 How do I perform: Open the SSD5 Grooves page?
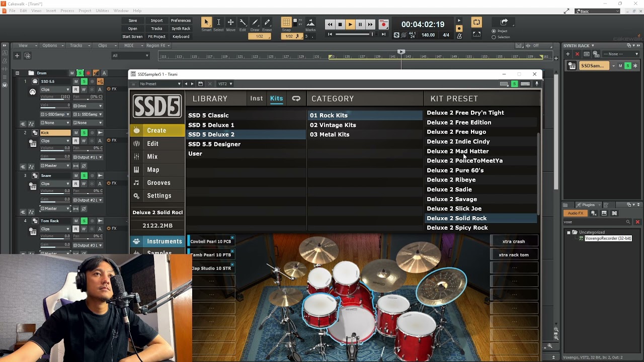(x=157, y=183)
